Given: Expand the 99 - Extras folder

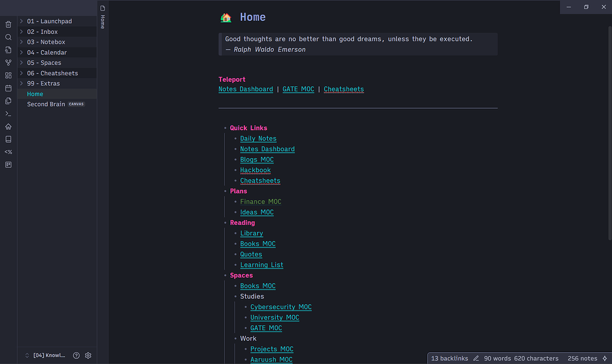Looking at the screenshot, I should click(x=22, y=84).
